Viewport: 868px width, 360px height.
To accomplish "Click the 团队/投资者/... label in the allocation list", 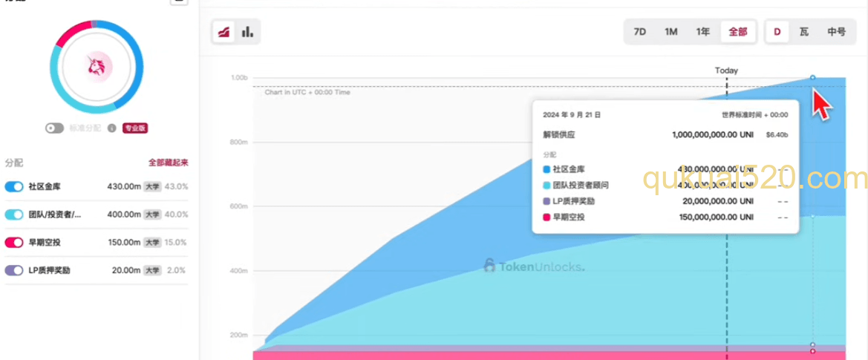I will click(56, 215).
